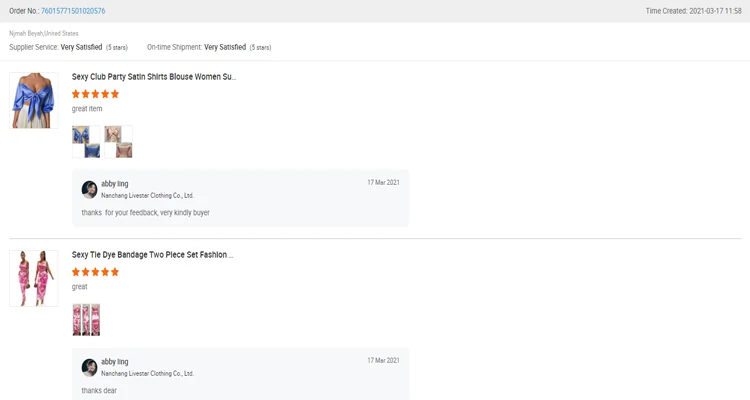The height and width of the screenshot is (400, 750).
Task: Click abby ling's avatar in second reply
Action: (x=89, y=367)
